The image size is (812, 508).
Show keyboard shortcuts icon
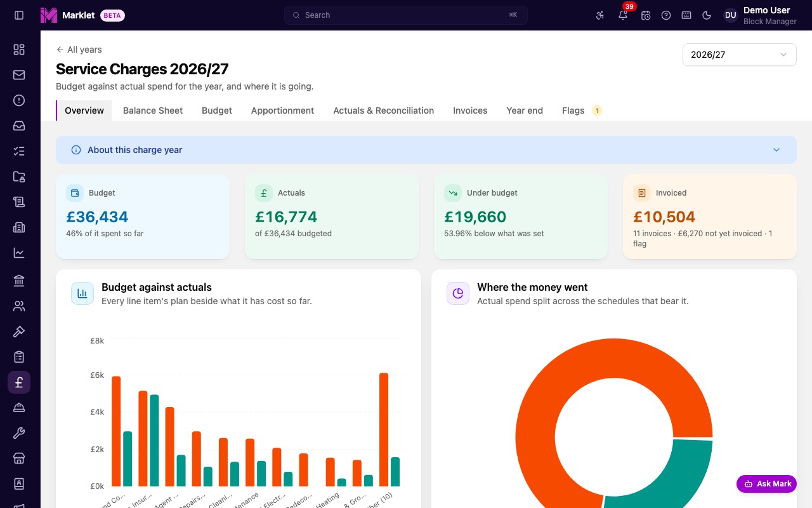[686, 15]
